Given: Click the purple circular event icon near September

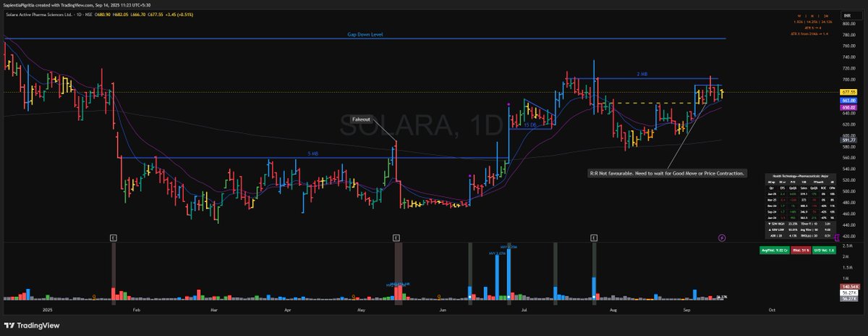Looking at the screenshot, I should click(722, 237).
